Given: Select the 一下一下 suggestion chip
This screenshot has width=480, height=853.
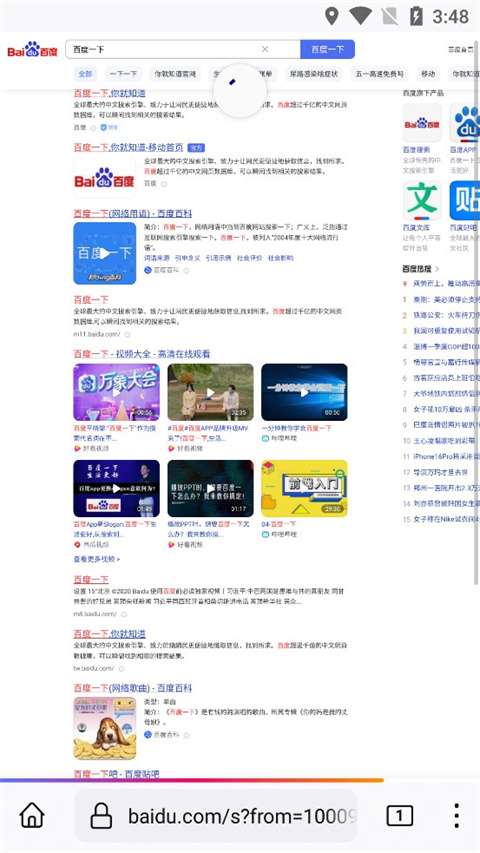Looking at the screenshot, I should tap(123, 73).
